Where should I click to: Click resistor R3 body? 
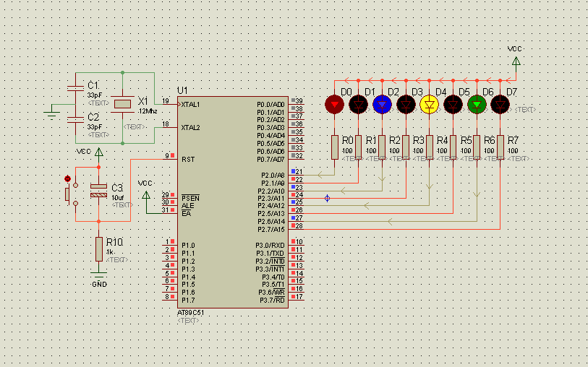(x=406, y=147)
